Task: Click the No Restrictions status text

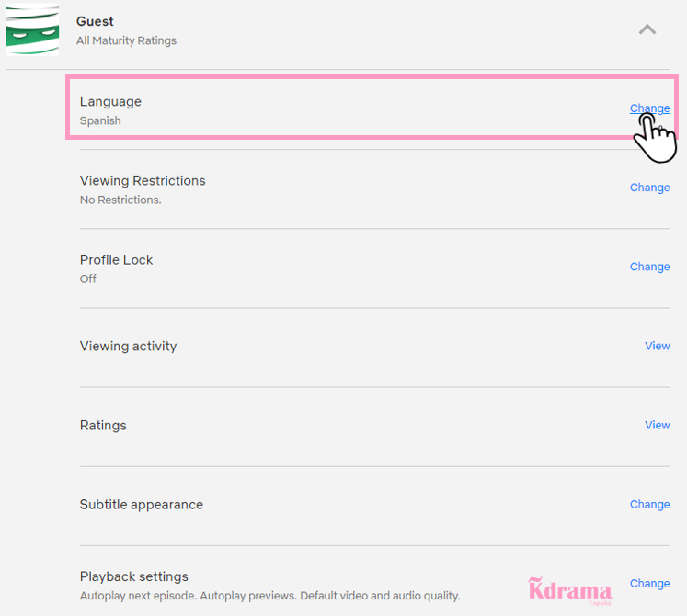Action: [x=120, y=200]
